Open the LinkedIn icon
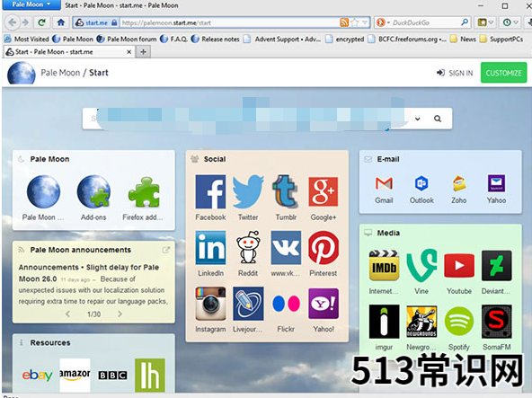 pos(210,248)
